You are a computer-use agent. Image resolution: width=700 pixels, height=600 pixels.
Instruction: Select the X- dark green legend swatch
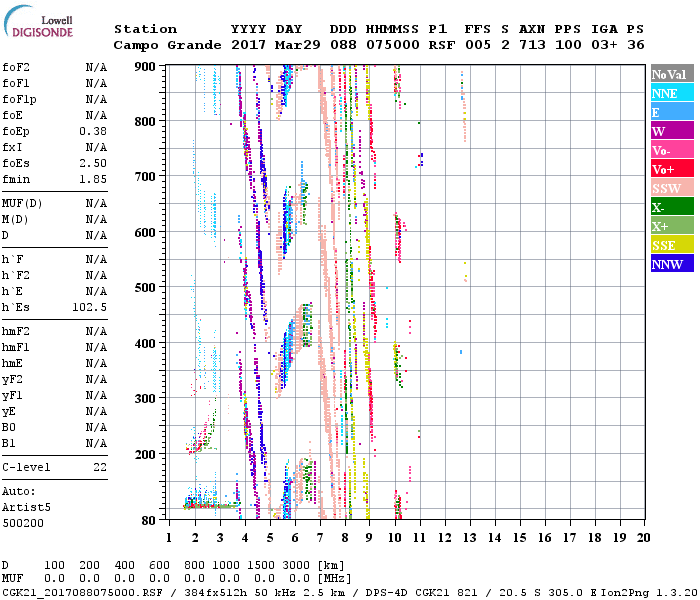click(672, 207)
